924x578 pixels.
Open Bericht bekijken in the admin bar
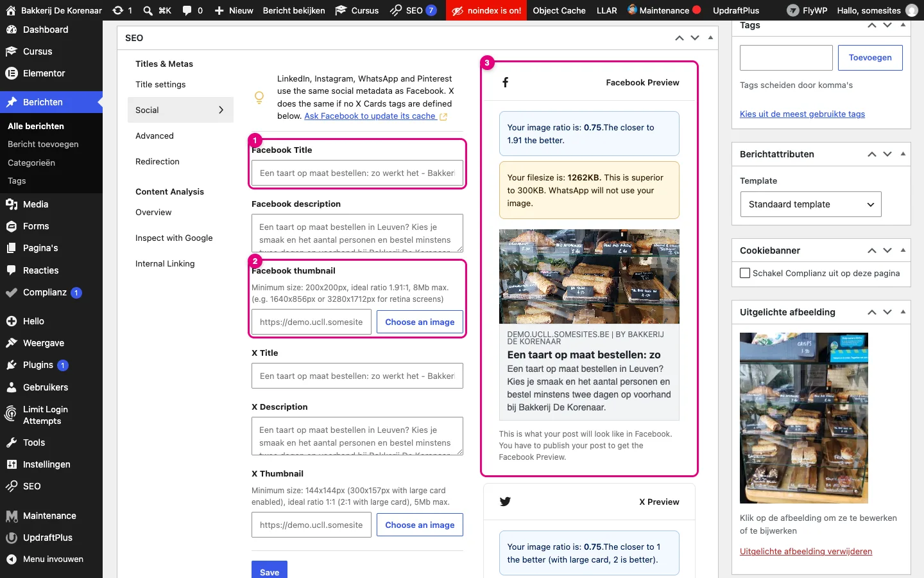[294, 10]
